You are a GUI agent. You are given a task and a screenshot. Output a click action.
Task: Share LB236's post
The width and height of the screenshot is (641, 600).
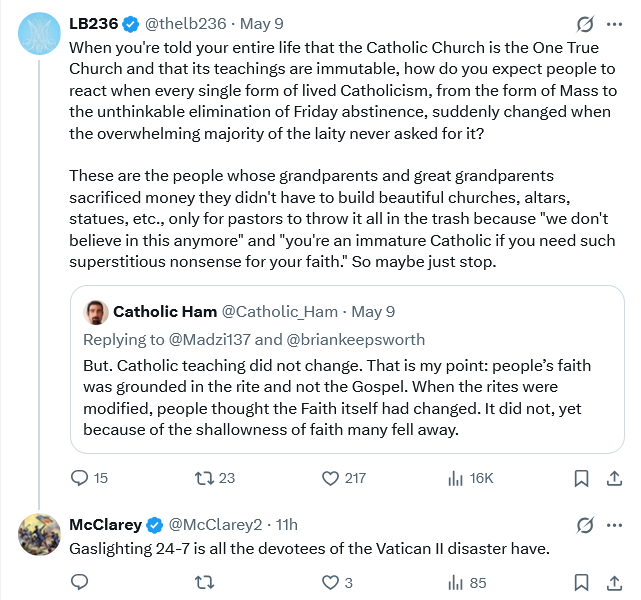coord(614,478)
